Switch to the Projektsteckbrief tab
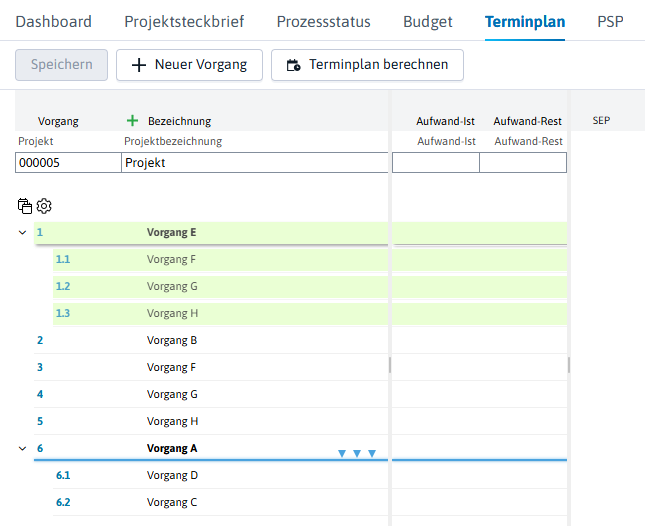The image size is (645, 526). (x=184, y=21)
